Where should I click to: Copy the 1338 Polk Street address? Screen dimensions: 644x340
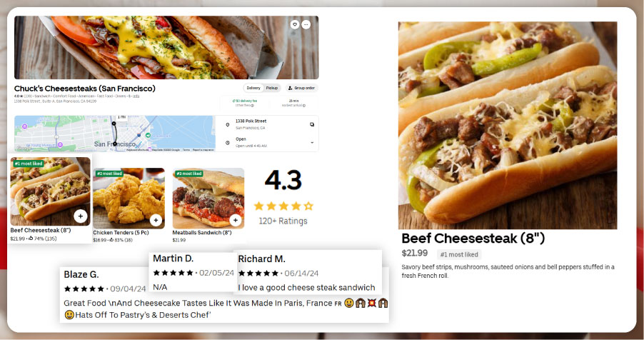coord(312,124)
